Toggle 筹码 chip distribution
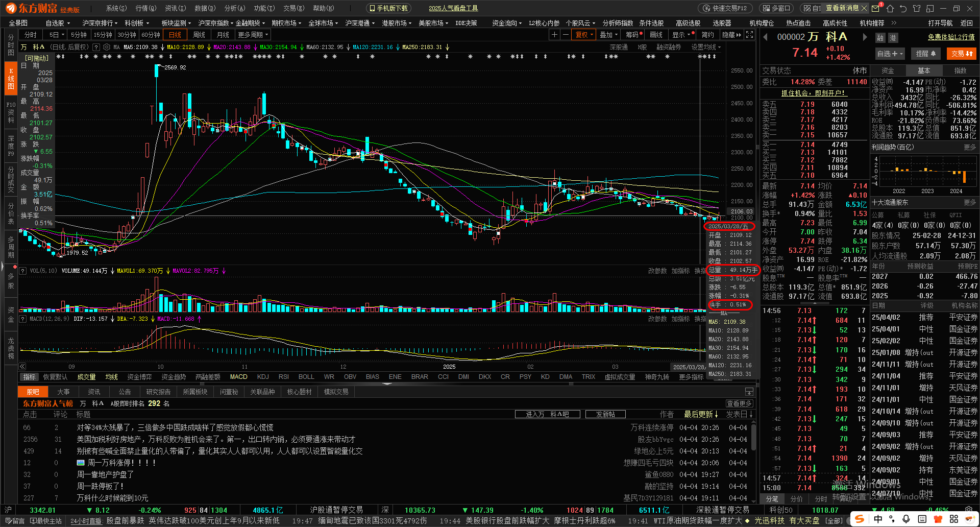 pyautogui.click(x=633, y=35)
